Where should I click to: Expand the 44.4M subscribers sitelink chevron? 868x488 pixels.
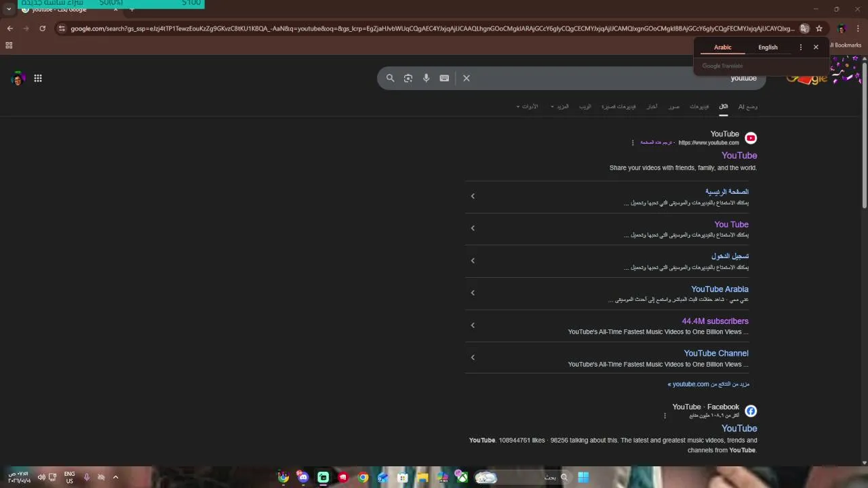(x=473, y=325)
